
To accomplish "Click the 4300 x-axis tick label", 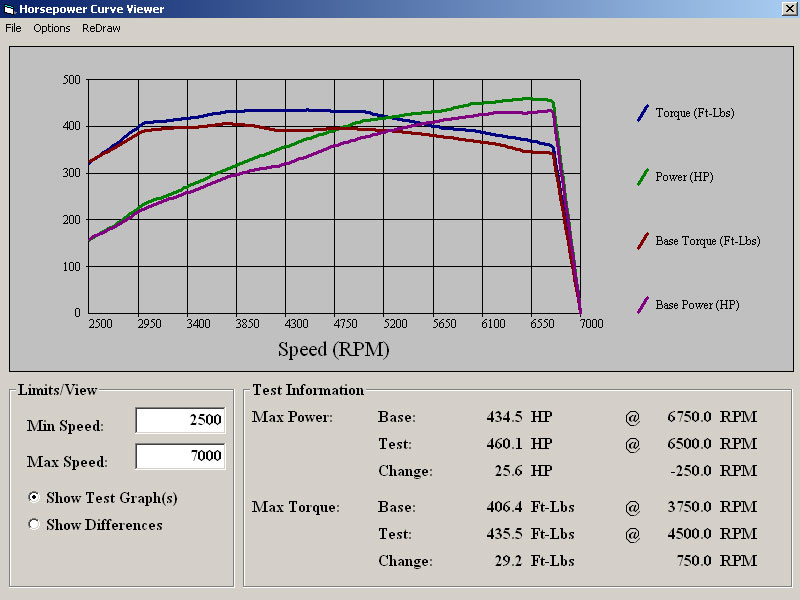I will [x=296, y=323].
